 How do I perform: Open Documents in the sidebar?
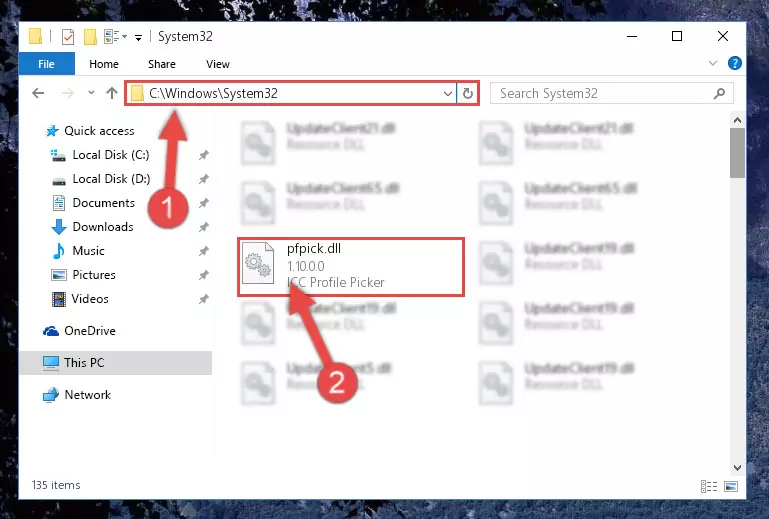[x=103, y=203]
